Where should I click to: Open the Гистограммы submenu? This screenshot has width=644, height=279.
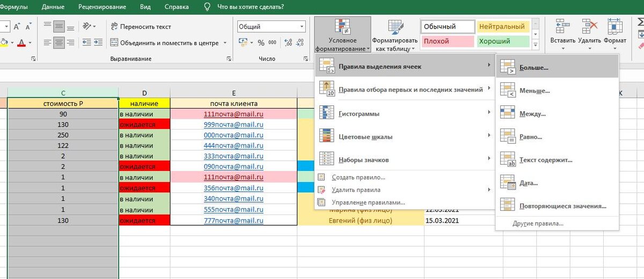(x=405, y=113)
